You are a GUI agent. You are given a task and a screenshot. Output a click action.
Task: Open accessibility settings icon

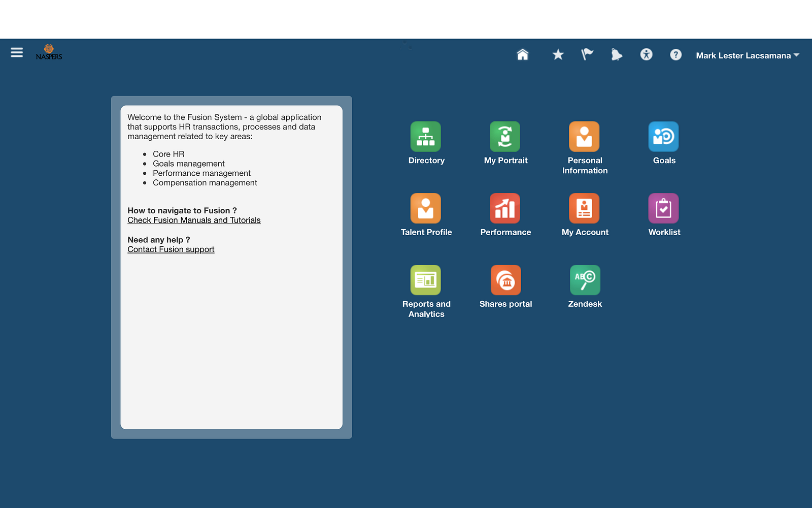(646, 54)
